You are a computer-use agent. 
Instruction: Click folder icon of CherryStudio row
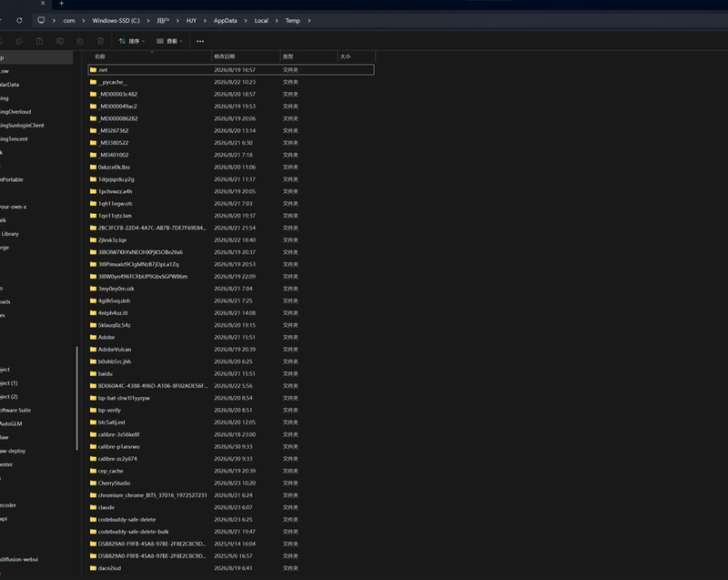pos(94,483)
